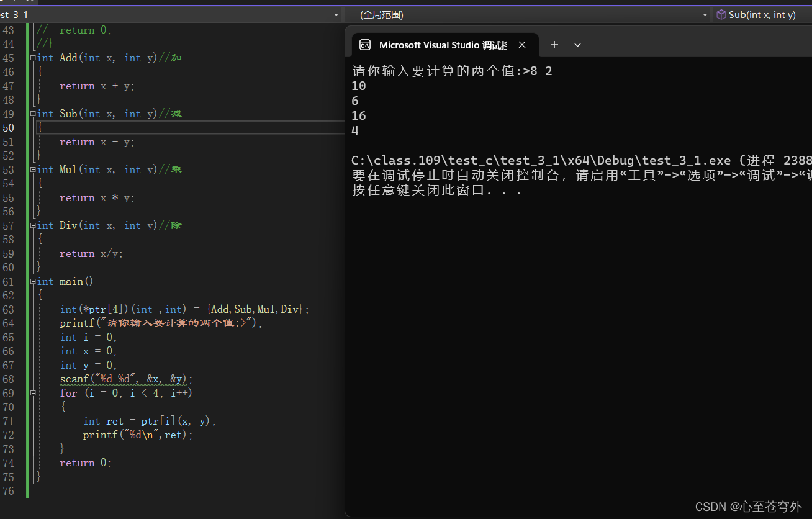Click the highlighted line number 50

pos(8,128)
